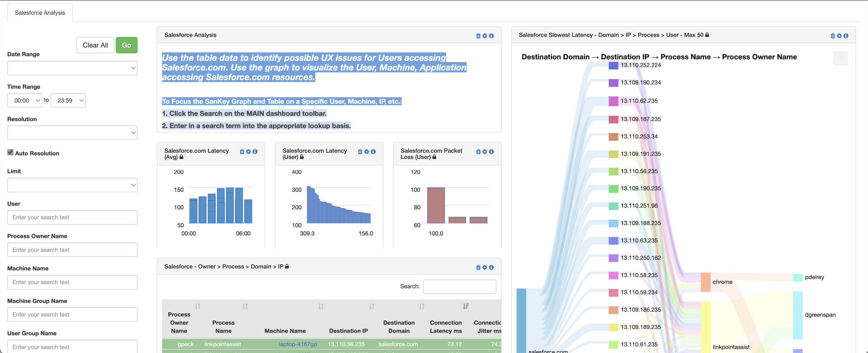
Task: Focus the User Group Name field
Action: tap(72, 347)
